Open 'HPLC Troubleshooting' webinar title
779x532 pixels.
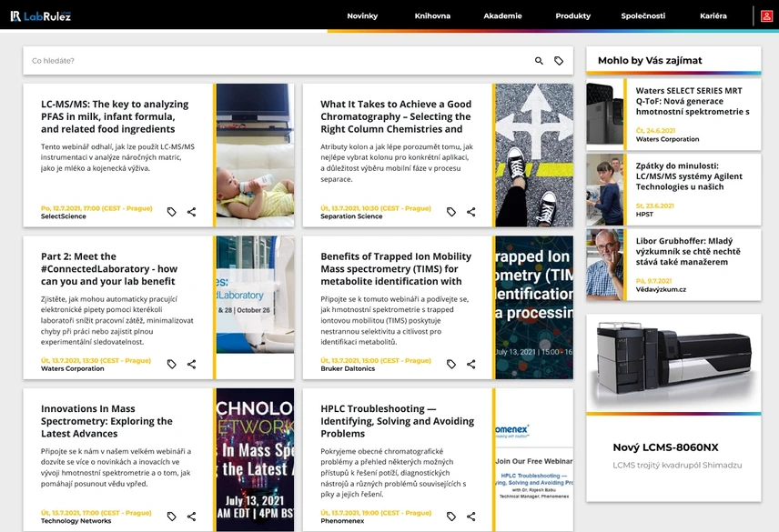coord(398,421)
